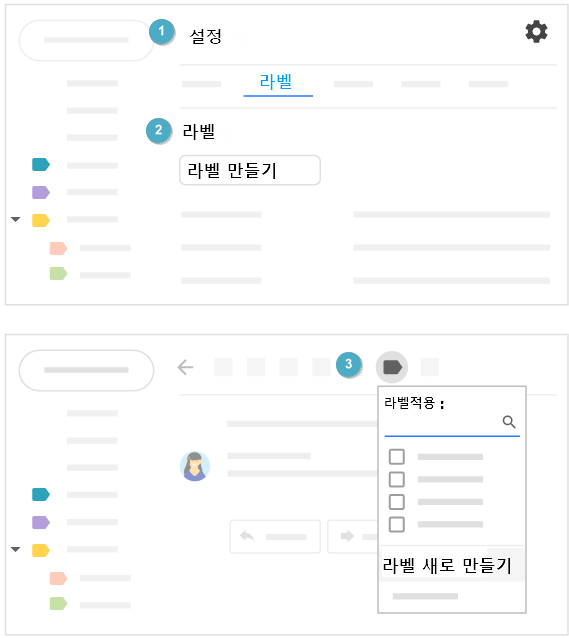This screenshot has width=569, height=638.
Task: Check the fourth label checkbox
Action: pos(396,524)
